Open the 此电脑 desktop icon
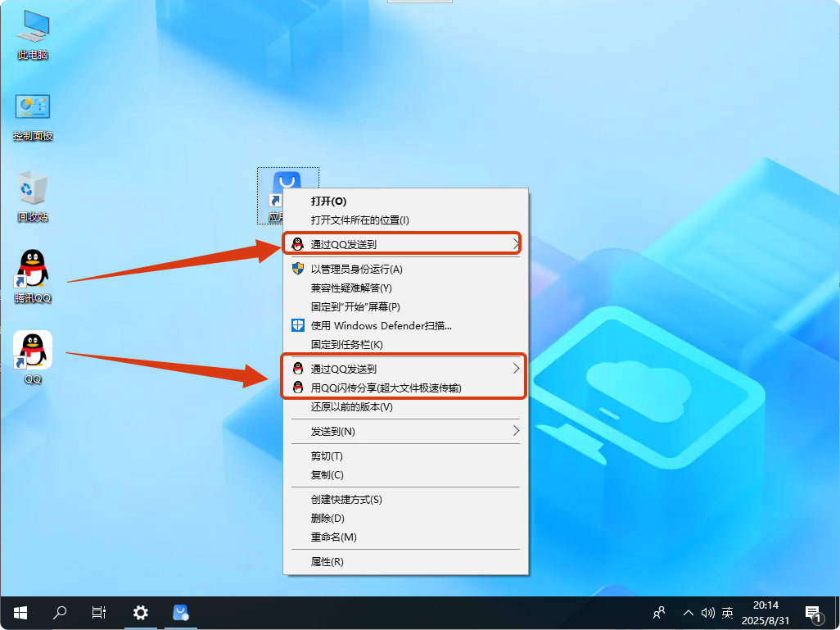This screenshot has width=840, height=630. [x=33, y=34]
